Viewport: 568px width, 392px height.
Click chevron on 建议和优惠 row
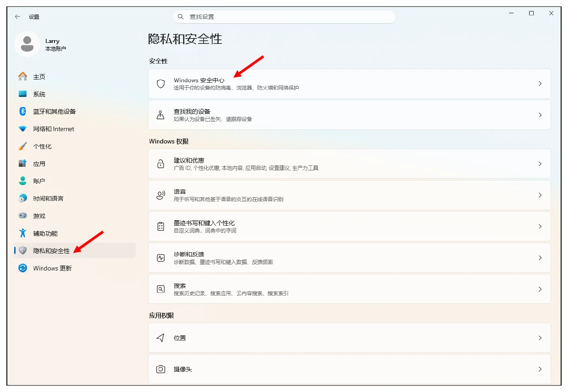(x=540, y=164)
